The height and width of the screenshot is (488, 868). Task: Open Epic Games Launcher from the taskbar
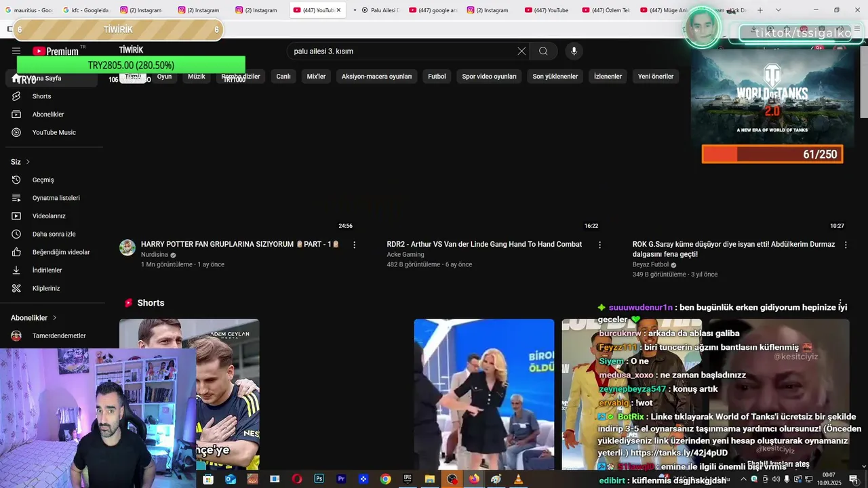(x=408, y=479)
